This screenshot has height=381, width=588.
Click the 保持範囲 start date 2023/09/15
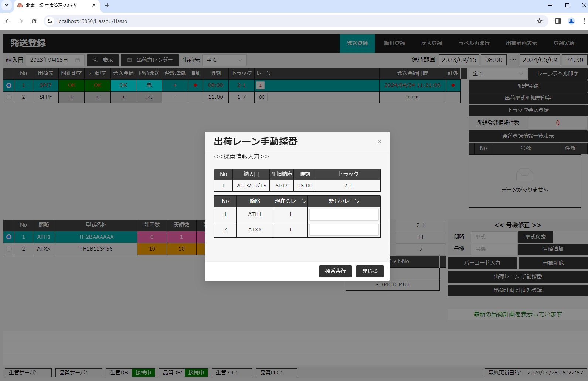point(459,60)
